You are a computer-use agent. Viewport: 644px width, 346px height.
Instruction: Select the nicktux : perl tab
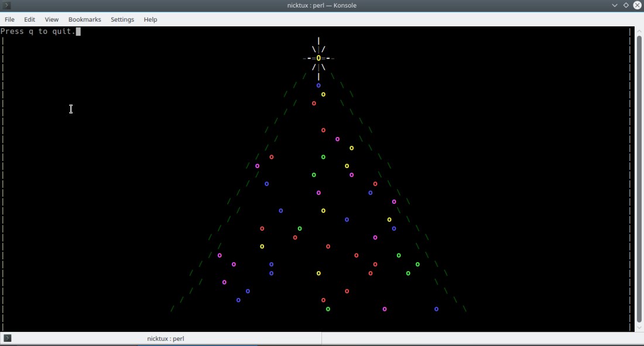[x=166, y=338]
